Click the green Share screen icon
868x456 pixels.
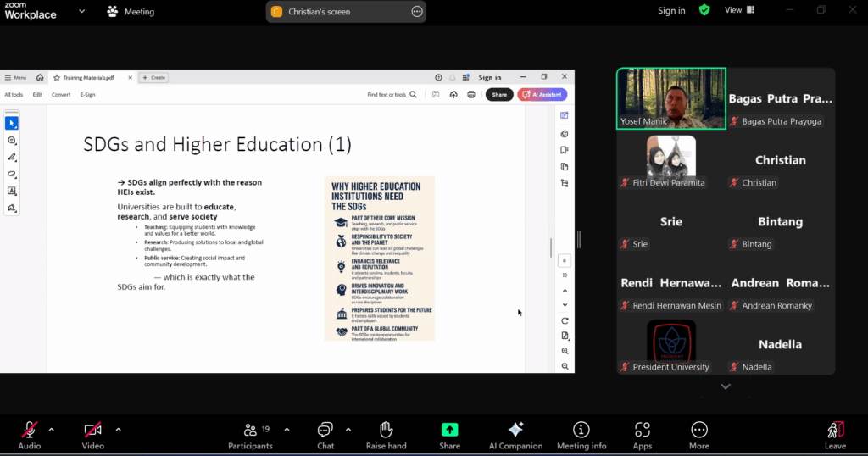(449, 431)
